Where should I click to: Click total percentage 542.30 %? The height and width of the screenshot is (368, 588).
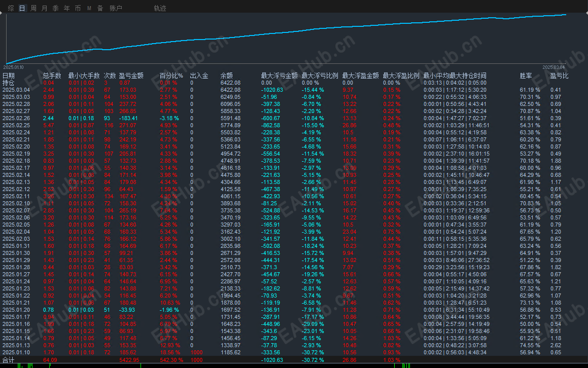click(x=172, y=360)
